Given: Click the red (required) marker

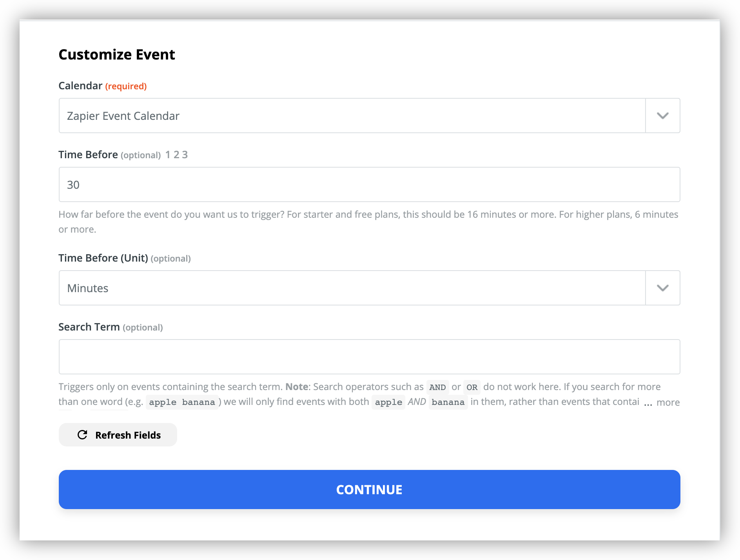Looking at the screenshot, I should (x=126, y=86).
